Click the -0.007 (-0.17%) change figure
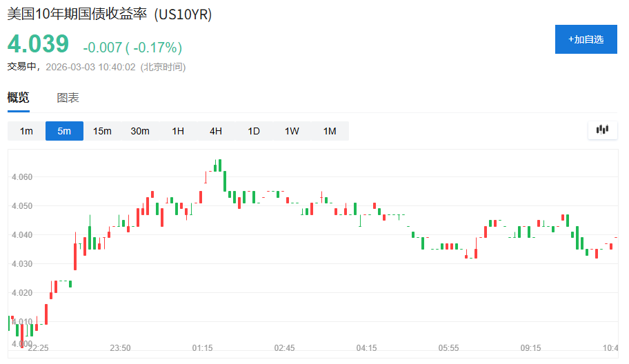Viewport: 629px width, 364px height. point(132,48)
